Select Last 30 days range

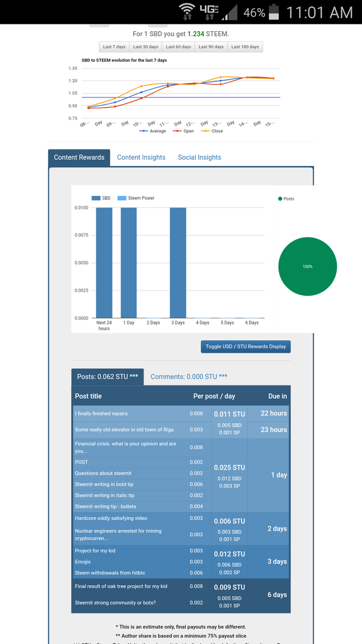145,47
